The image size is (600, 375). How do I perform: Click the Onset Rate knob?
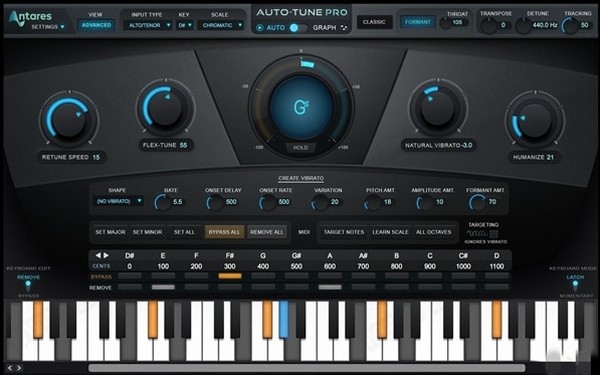268,202
